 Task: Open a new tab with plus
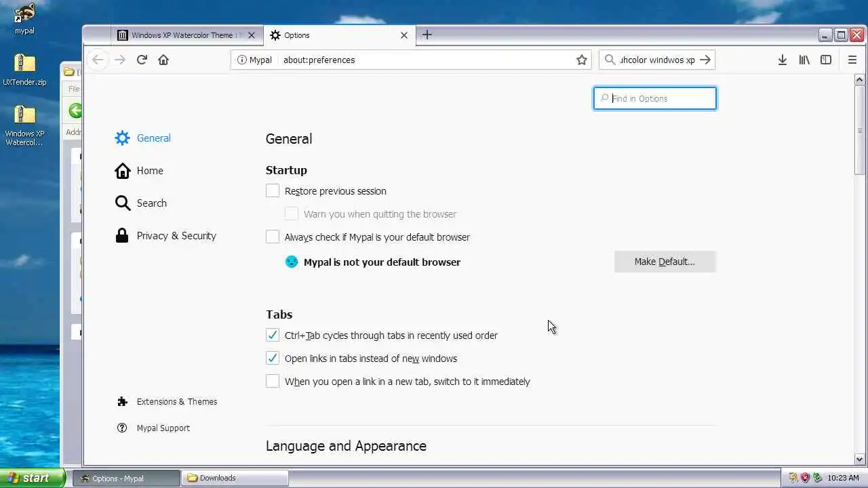[427, 35]
